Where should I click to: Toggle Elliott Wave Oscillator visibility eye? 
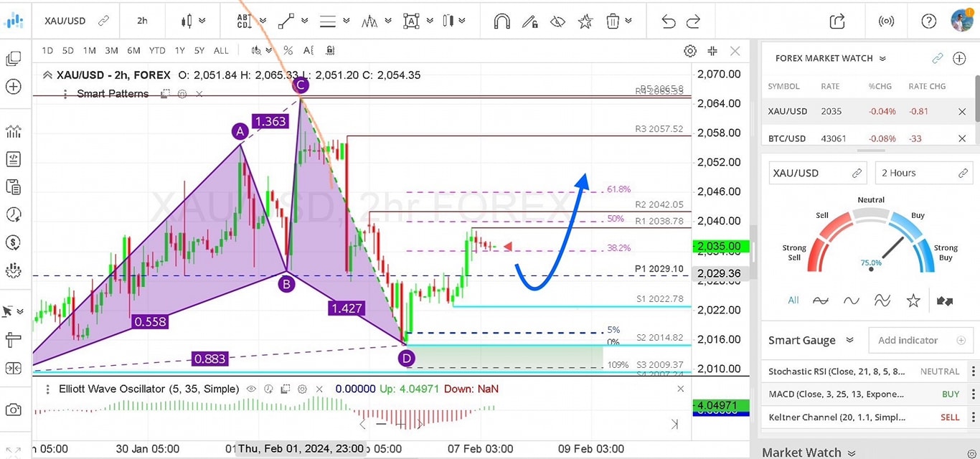pyautogui.click(x=252, y=389)
